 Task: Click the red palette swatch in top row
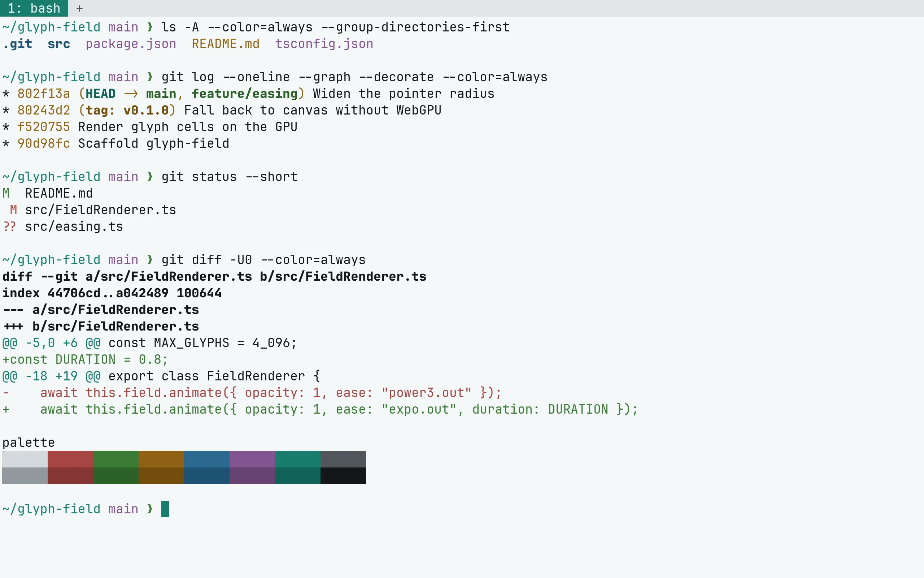click(x=70, y=459)
